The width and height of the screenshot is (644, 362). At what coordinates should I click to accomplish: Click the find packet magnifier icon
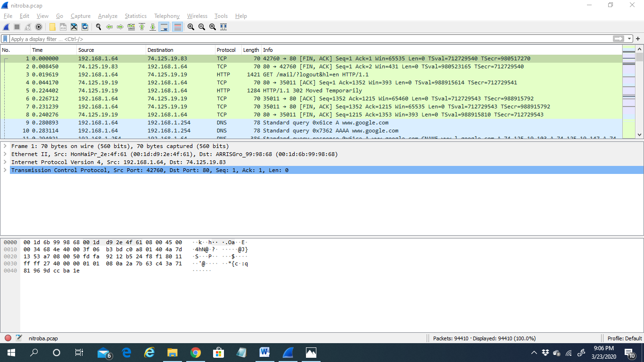99,27
